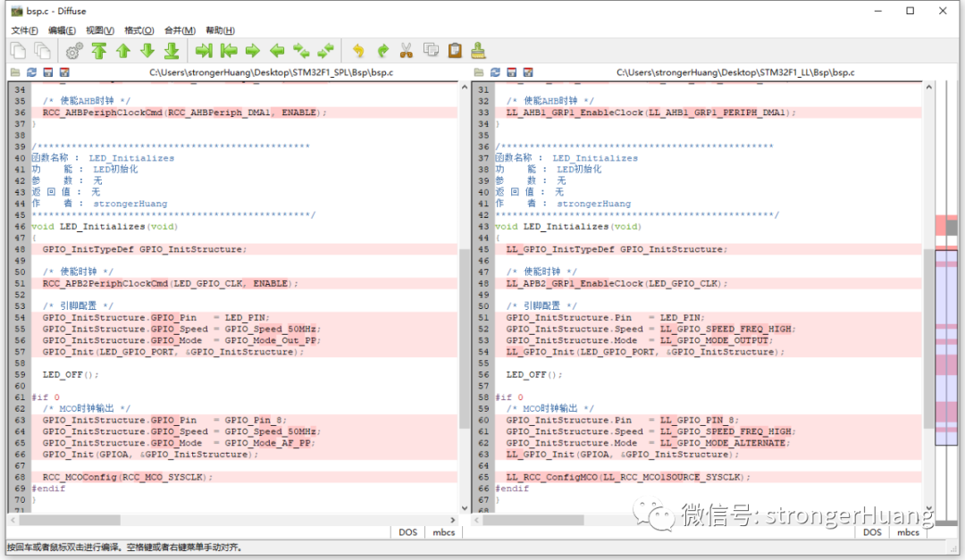
Task: Reload the left pane file
Action: (32, 72)
